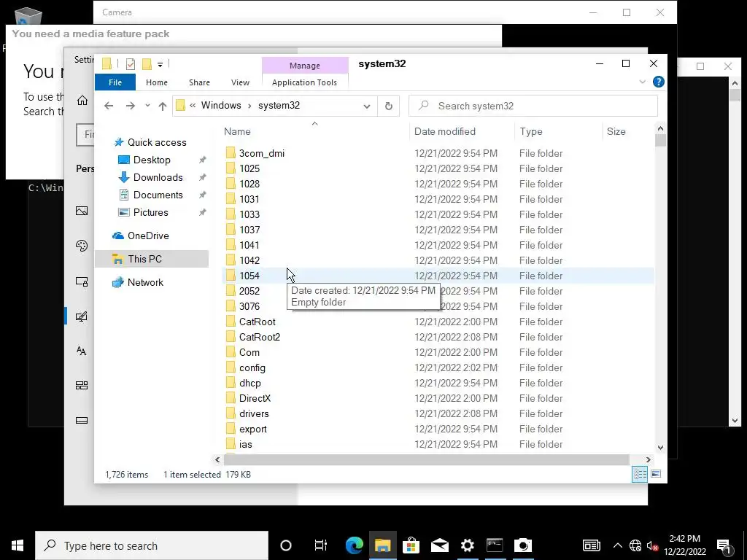Screen dimensions: 747x560
Task: Open the recent locations dropdown
Action: [x=147, y=106]
